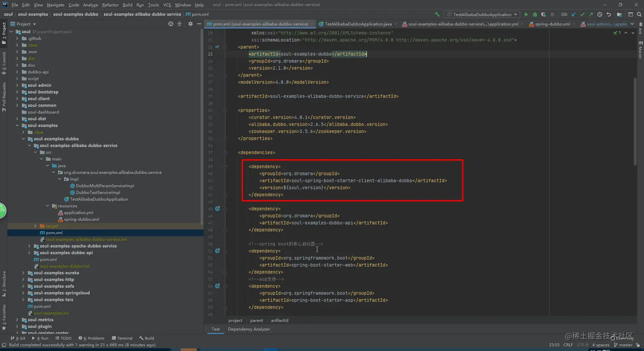This screenshot has width=644, height=351.
Task: Click the locate-file target icon in Project panel
Action: [x=170, y=24]
